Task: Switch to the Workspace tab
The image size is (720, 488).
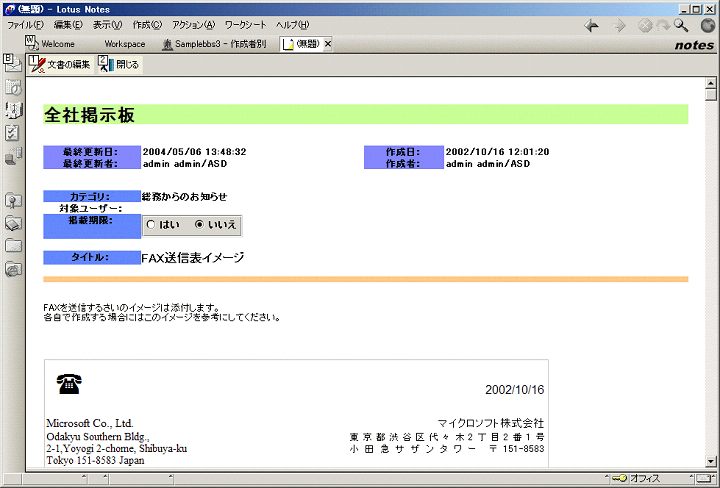Action: point(124,44)
